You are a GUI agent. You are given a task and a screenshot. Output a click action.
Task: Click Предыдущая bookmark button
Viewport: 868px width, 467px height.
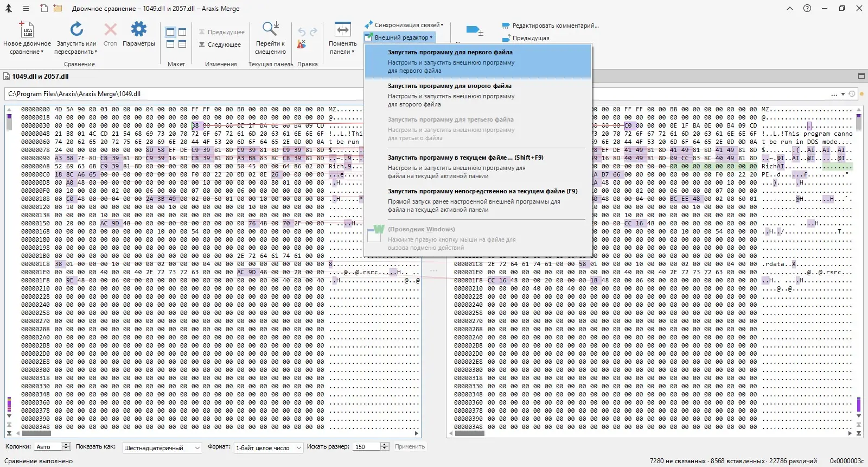[526, 38]
